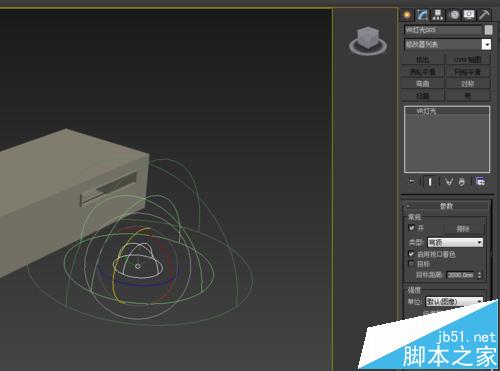Open the Display panel tab
This screenshot has height=371, width=500.
coord(469,15)
